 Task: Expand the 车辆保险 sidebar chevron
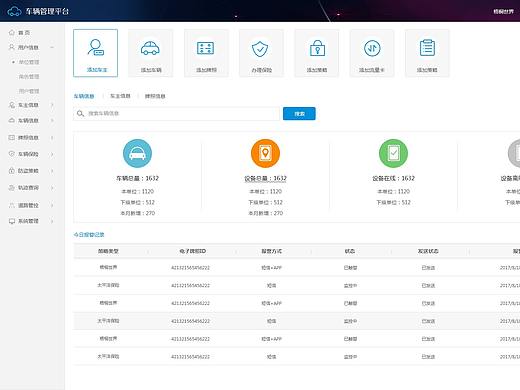[52, 154]
